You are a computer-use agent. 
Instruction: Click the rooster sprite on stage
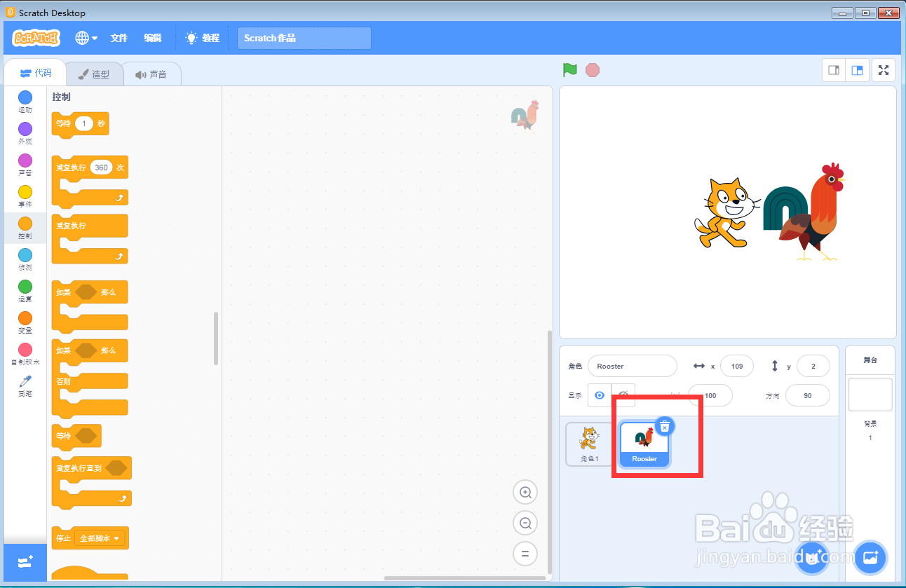804,212
